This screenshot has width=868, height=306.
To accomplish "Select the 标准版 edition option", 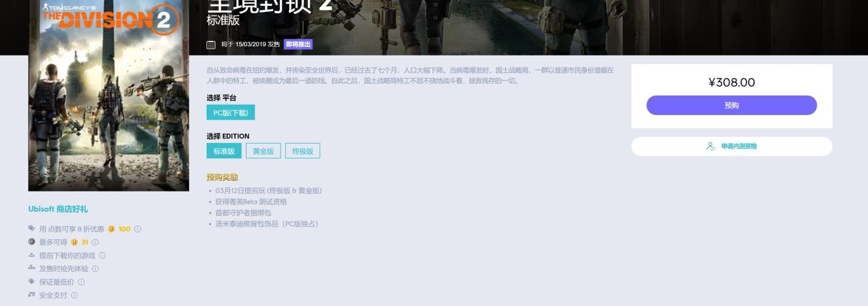I will click(x=224, y=151).
